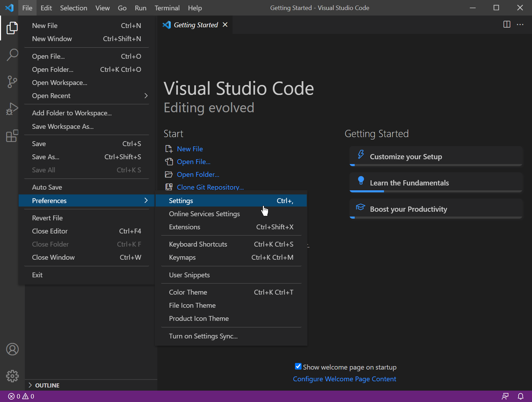Choose Color Theme option
The width and height of the screenshot is (532, 402).
[x=231, y=292]
